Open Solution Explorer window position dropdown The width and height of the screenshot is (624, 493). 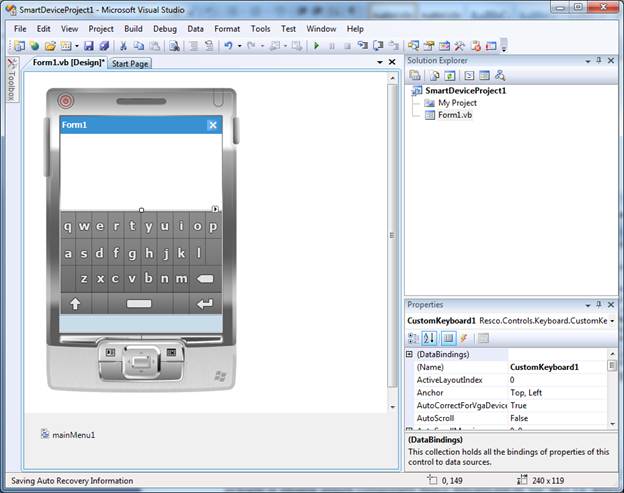point(588,61)
